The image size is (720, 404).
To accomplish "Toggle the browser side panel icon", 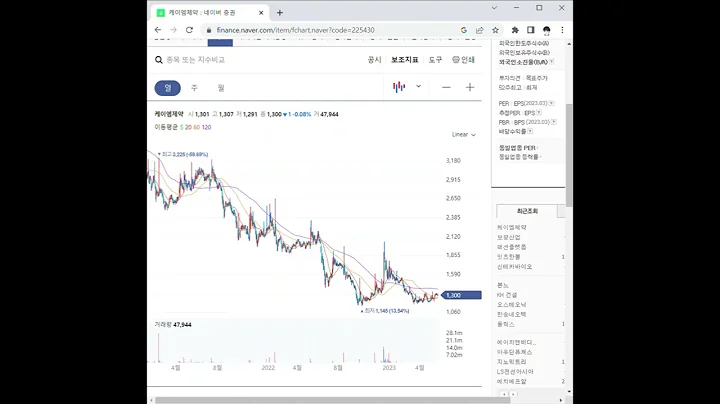I will point(530,30).
